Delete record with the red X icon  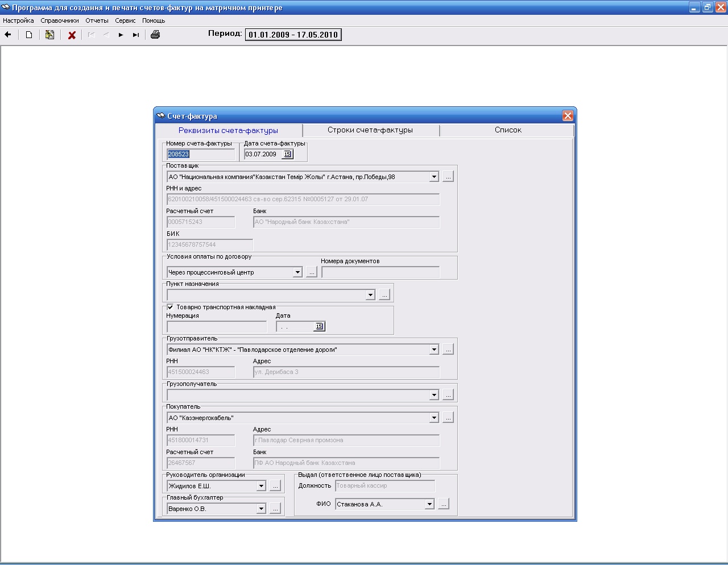pyautogui.click(x=72, y=35)
